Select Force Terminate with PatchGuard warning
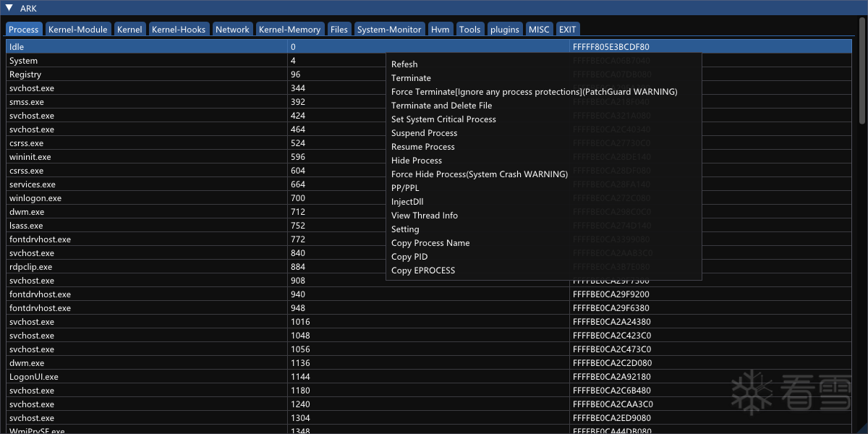 535,92
